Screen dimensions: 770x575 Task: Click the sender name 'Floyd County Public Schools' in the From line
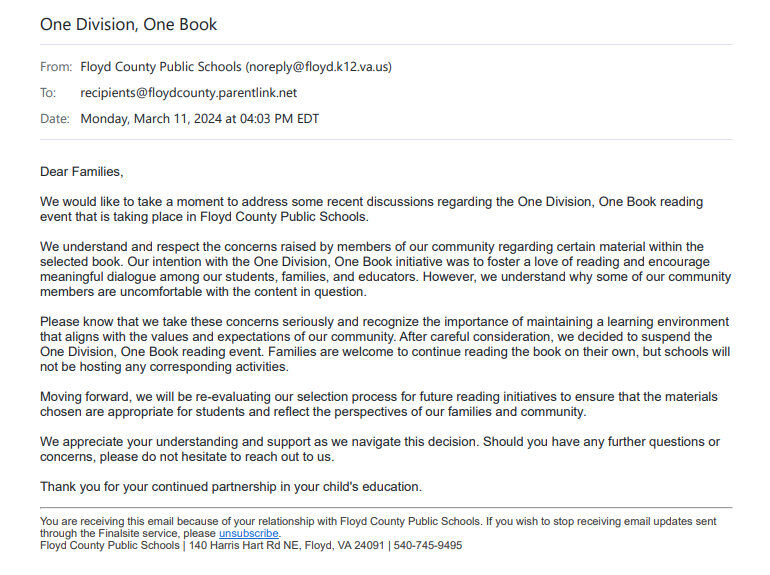point(161,67)
